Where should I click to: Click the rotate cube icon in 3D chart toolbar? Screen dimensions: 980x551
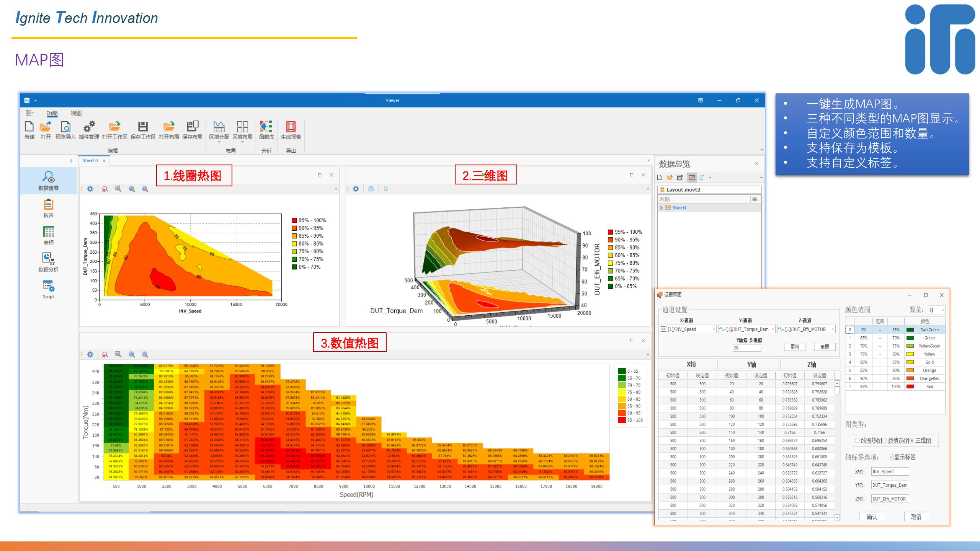[x=371, y=189]
